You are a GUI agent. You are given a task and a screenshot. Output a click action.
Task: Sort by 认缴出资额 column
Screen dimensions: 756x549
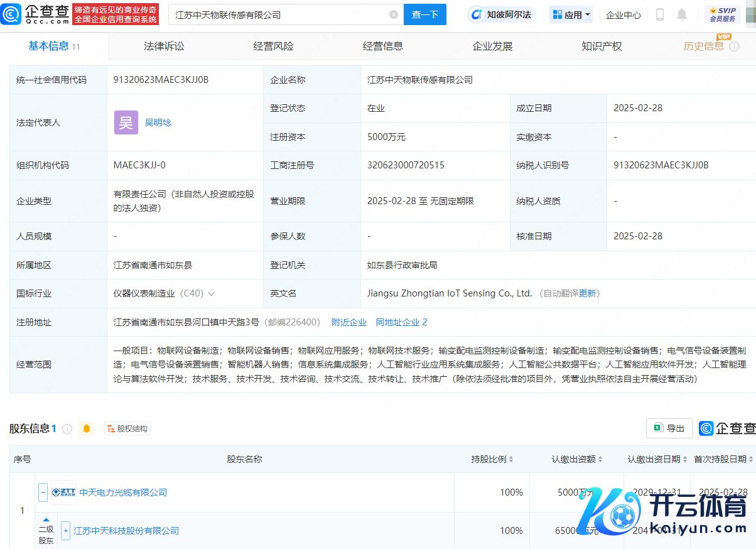click(x=577, y=459)
